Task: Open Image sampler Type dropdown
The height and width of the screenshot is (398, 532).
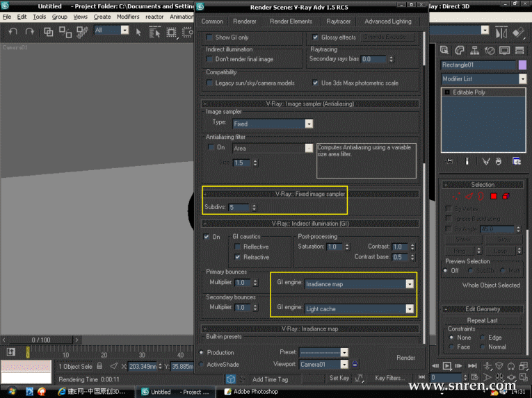Action: pos(273,124)
